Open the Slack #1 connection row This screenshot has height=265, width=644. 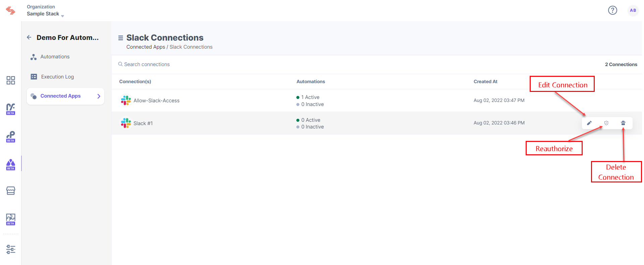(377, 123)
